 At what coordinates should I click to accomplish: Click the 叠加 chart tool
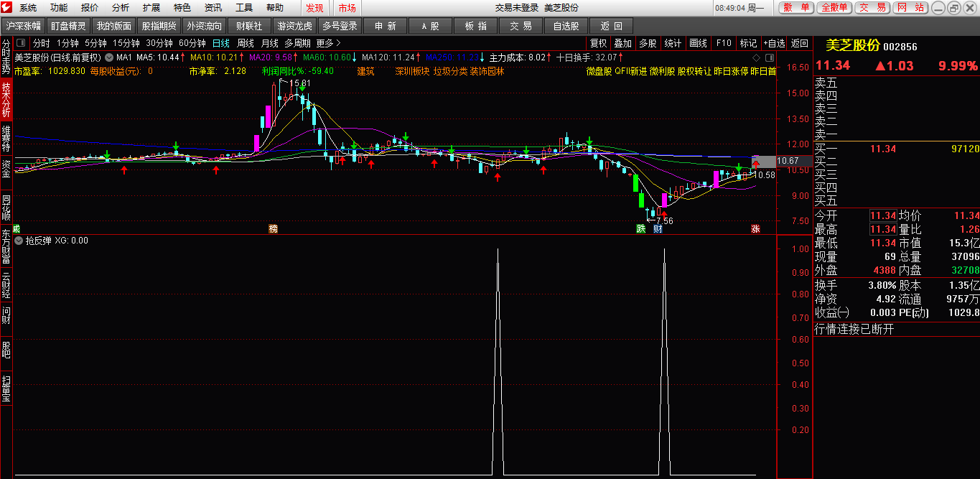click(x=623, y=43)
